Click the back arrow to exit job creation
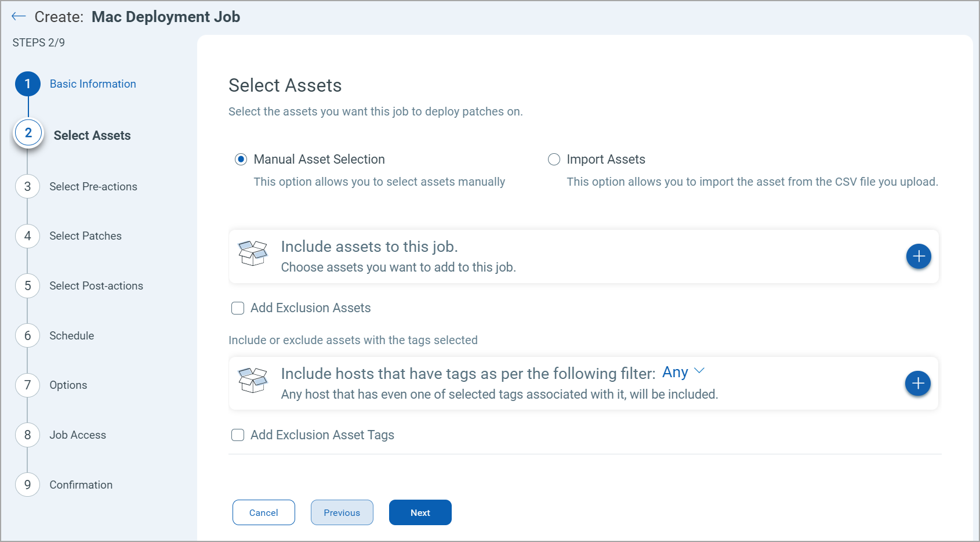 (18, 16)
